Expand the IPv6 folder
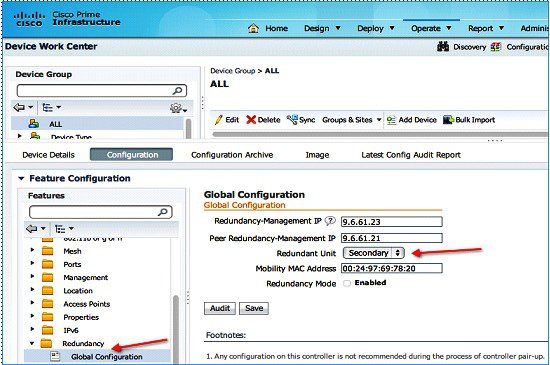 pyautogui.click(x=32, y=329)
